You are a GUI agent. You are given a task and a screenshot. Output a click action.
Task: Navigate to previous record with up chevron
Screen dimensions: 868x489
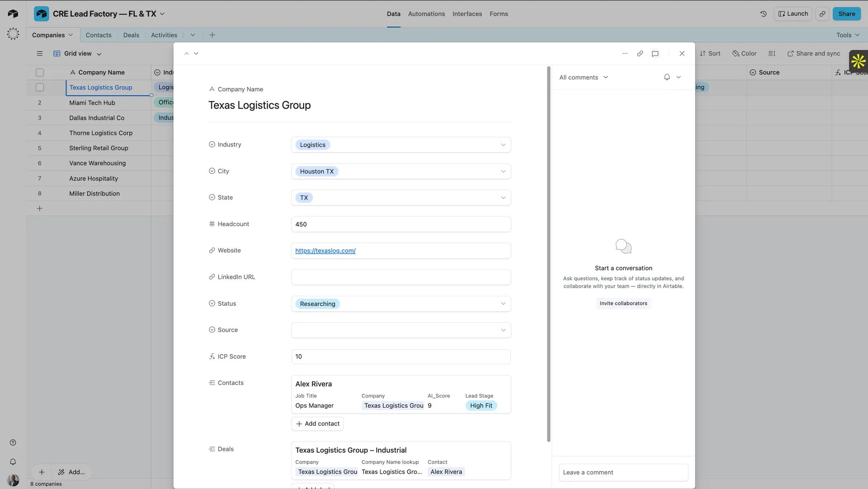(186, 53)
